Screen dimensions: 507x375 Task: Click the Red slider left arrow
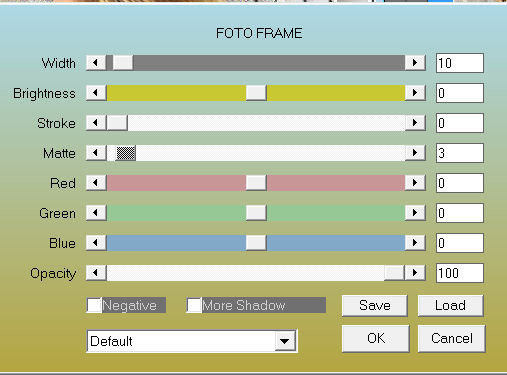click(x=96, y=183)
